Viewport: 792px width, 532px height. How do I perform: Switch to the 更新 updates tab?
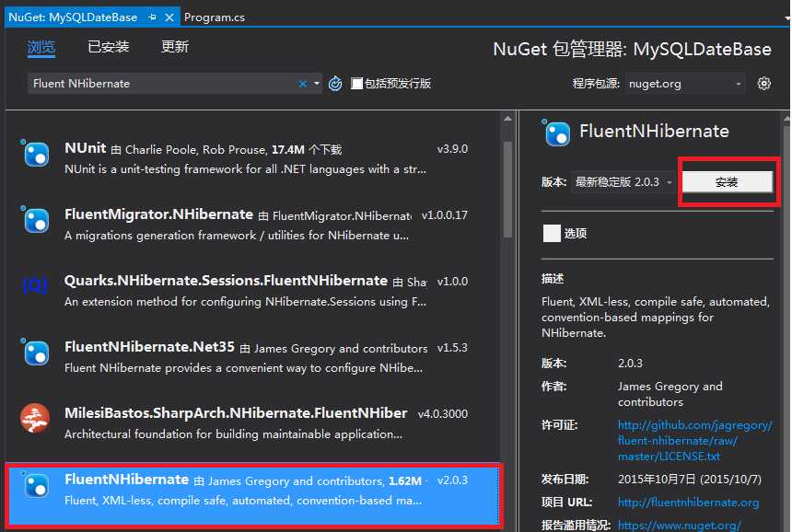pyautogui.click(x=175, y=47)
